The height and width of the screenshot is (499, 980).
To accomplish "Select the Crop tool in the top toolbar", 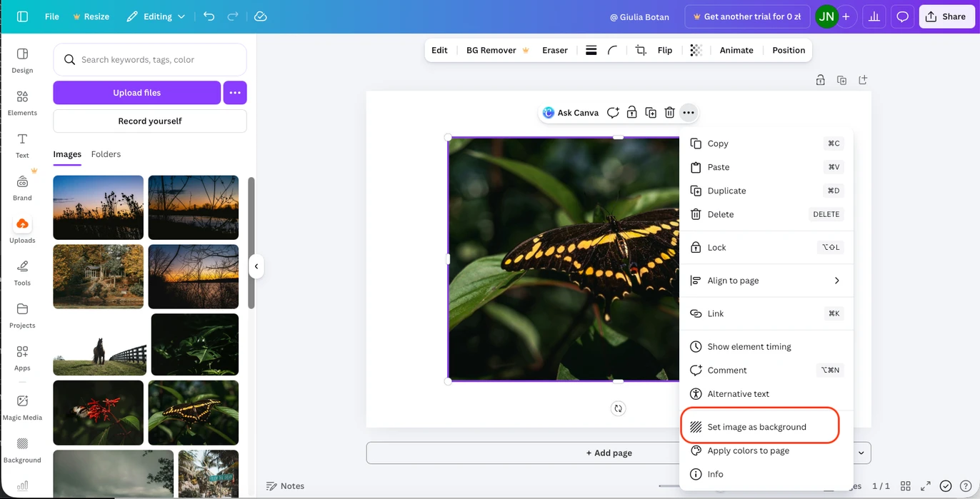I will [641, 50].
